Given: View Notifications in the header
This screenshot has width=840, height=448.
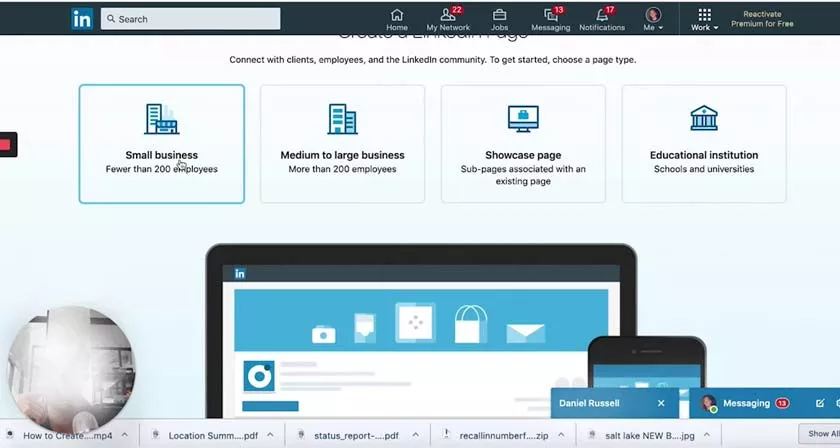Looking at the screenshot, I should click(602, 20).
